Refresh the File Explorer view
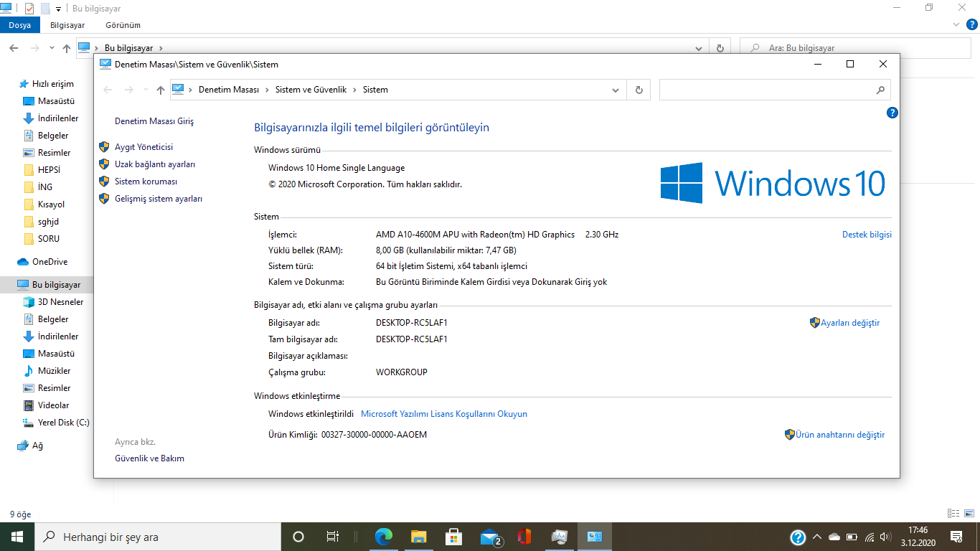The width and height of the screenshot is (980, 551). [x=720, y=48]
